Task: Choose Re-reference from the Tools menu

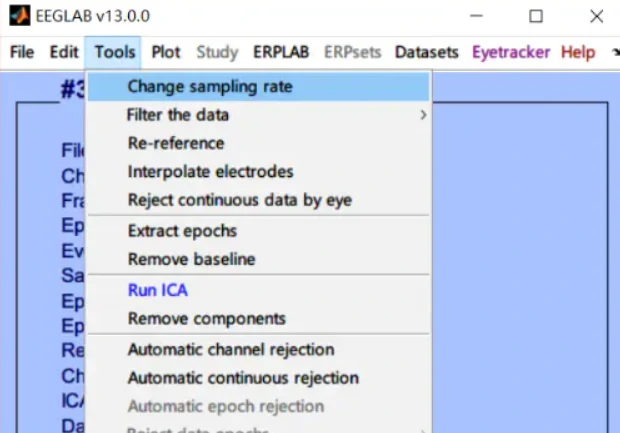Action: pyautogui.click(x=176, y=143)
